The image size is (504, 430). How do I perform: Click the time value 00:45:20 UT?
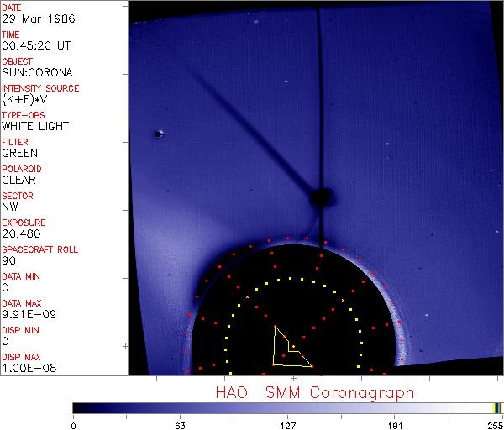(x=35, y=45)
